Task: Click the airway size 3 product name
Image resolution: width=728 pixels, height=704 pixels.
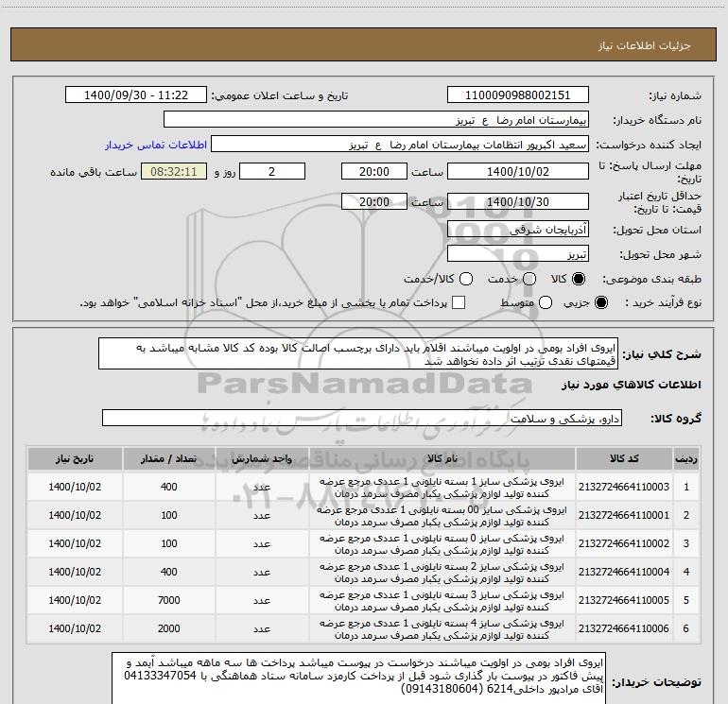Action: coord(442,600)
